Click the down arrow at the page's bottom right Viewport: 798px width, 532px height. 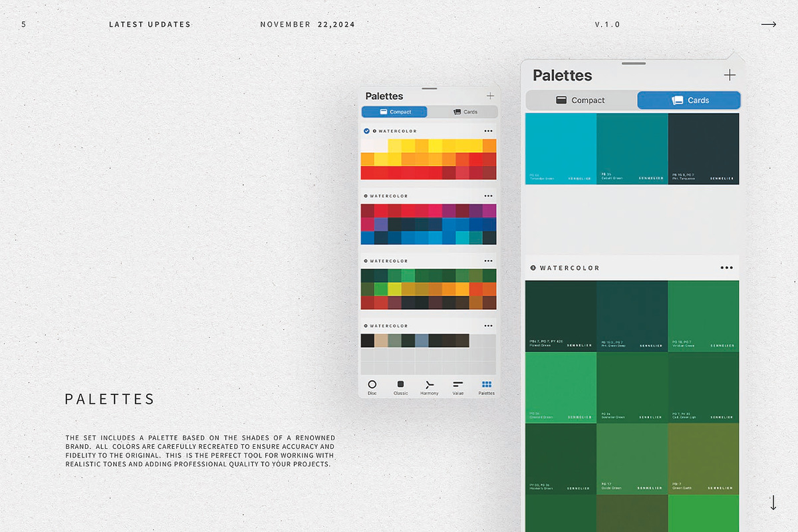[x=773, y=502]
